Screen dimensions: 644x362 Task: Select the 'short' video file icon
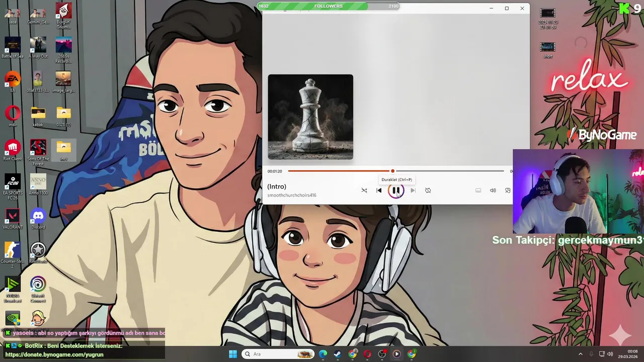(x=547, y=50)
